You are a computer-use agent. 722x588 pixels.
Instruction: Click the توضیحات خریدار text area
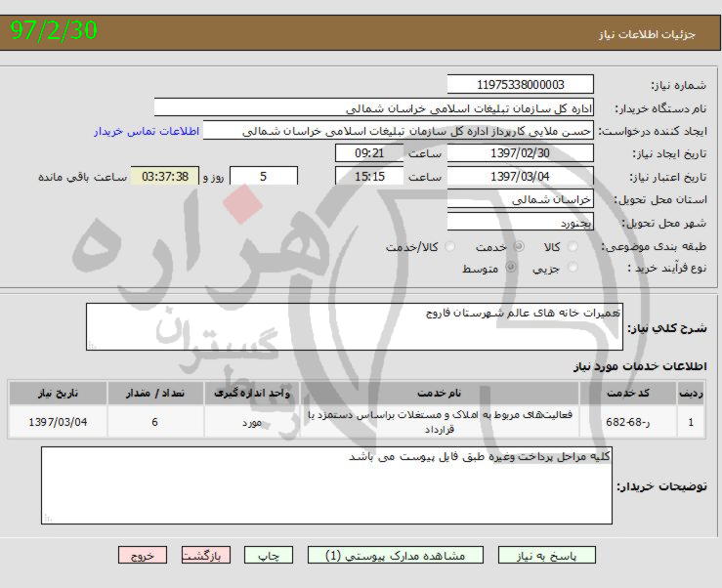click(326, 484)
